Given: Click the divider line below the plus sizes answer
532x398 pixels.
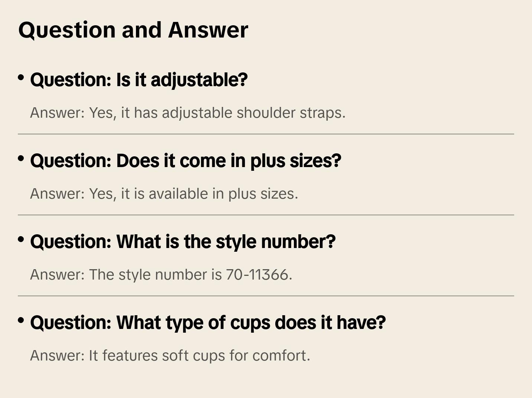Looking at the screenshot, I should pos(266,215).
